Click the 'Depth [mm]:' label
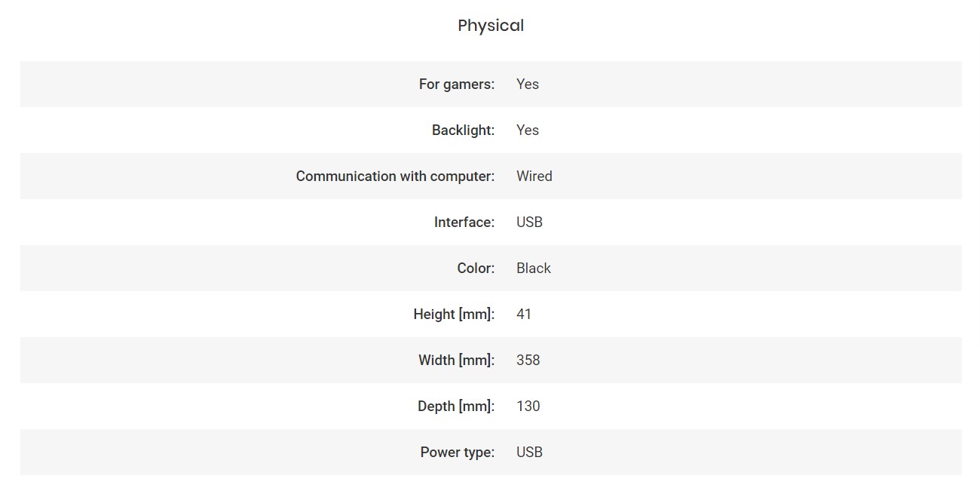 coord(456,407)
